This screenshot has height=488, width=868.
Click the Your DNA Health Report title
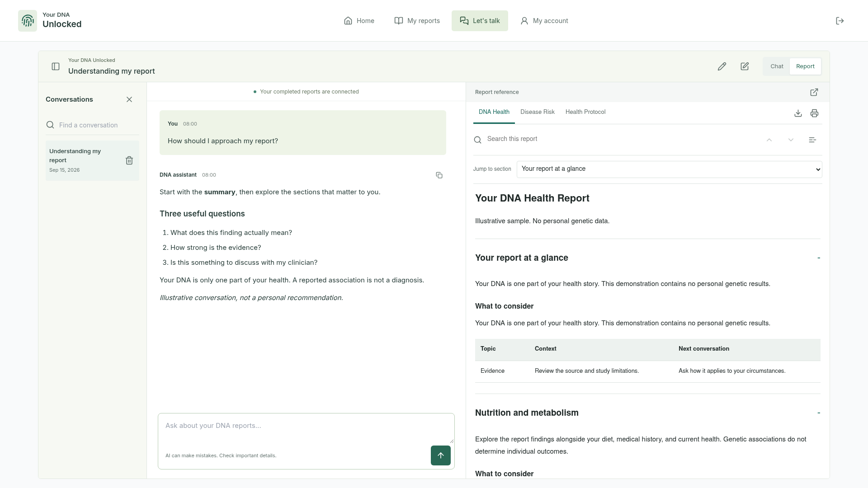point(532,198)
